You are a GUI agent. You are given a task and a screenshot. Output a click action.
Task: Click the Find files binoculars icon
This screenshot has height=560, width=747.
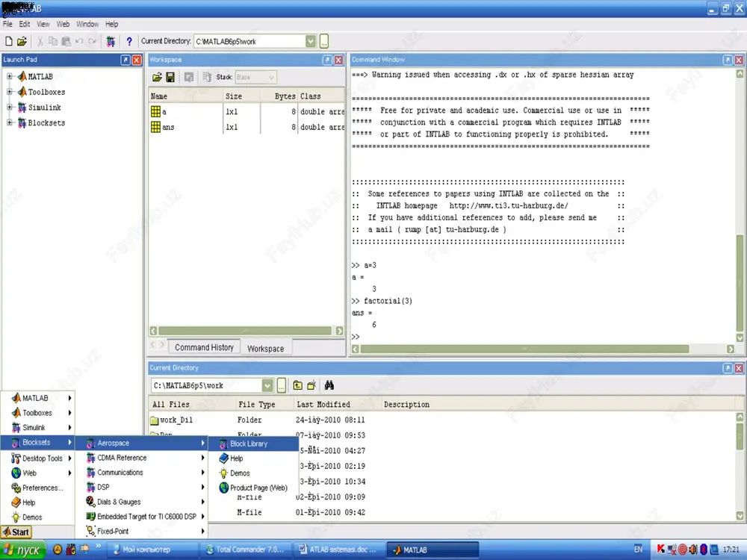329,385
